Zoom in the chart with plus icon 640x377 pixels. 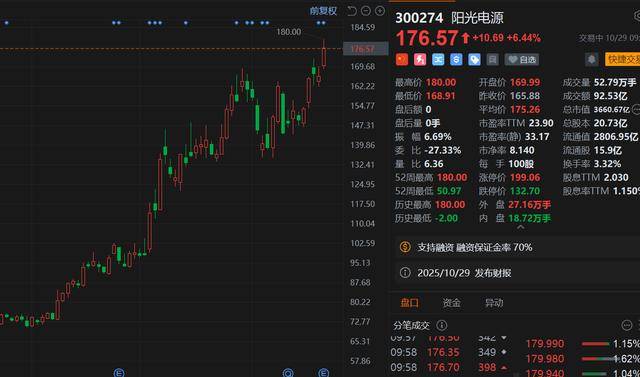pos(380,11)
